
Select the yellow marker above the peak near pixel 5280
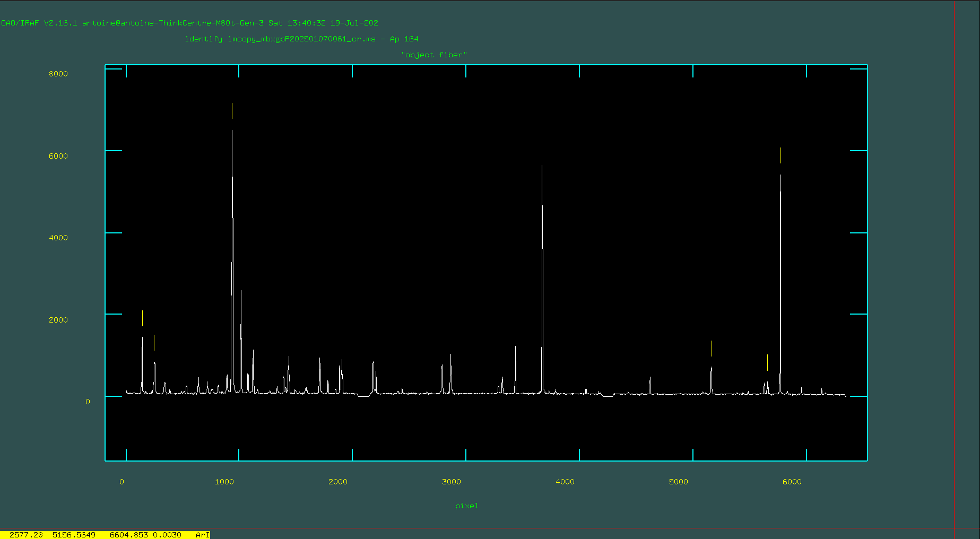712,349
